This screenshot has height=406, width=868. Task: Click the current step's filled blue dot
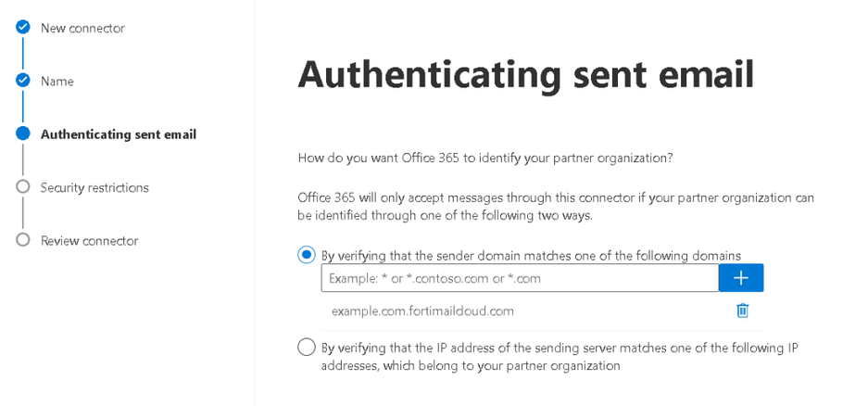tap(23, 134)
